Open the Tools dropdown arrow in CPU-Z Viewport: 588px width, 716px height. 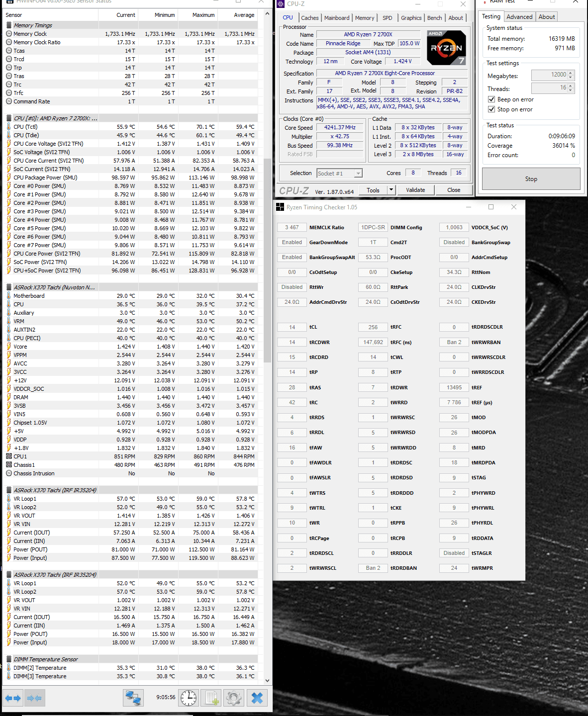click(391, 190)
